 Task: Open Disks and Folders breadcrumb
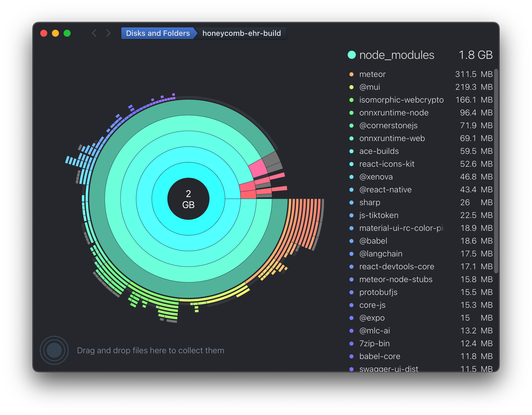tap(157, 33)
